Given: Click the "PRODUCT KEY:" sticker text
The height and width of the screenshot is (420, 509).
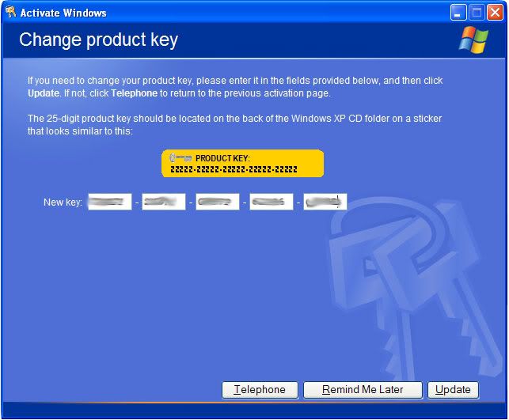Looking at the screenshot, I should (222, 158).
